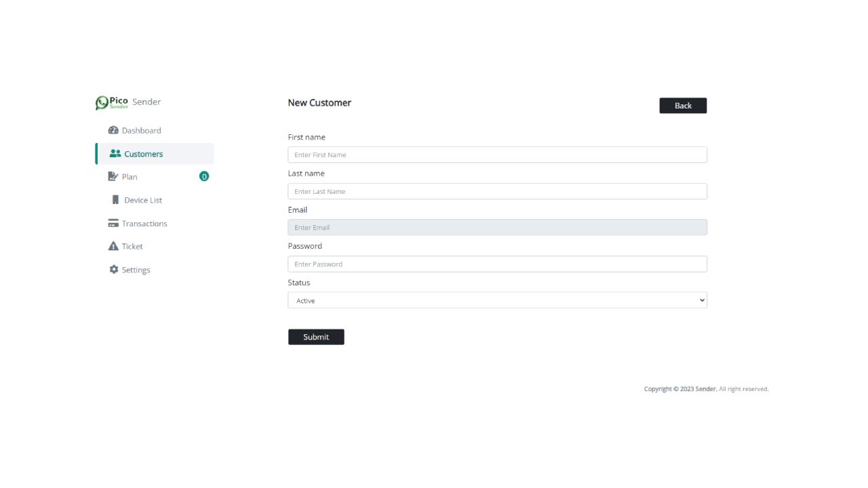Open the Status dropdown
This screenshot has height=488, width=868.
[x=498, y=300]
